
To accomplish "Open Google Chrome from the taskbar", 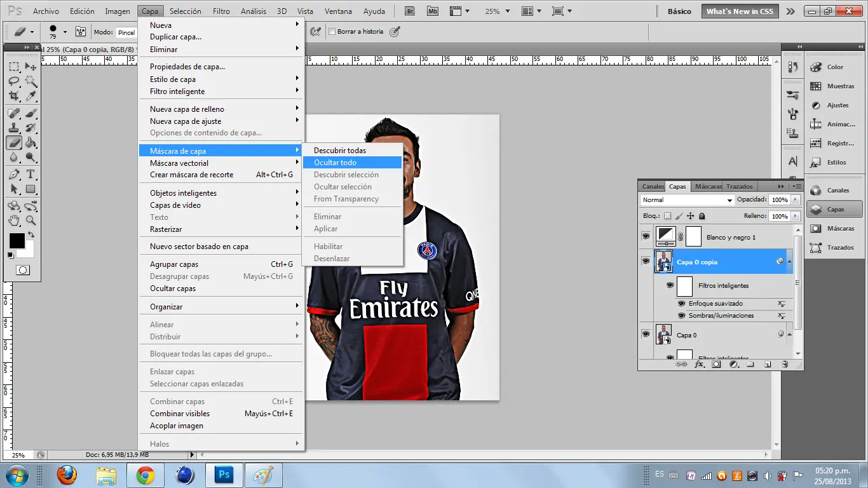I will pyautogui.click(x=145, y=475).
